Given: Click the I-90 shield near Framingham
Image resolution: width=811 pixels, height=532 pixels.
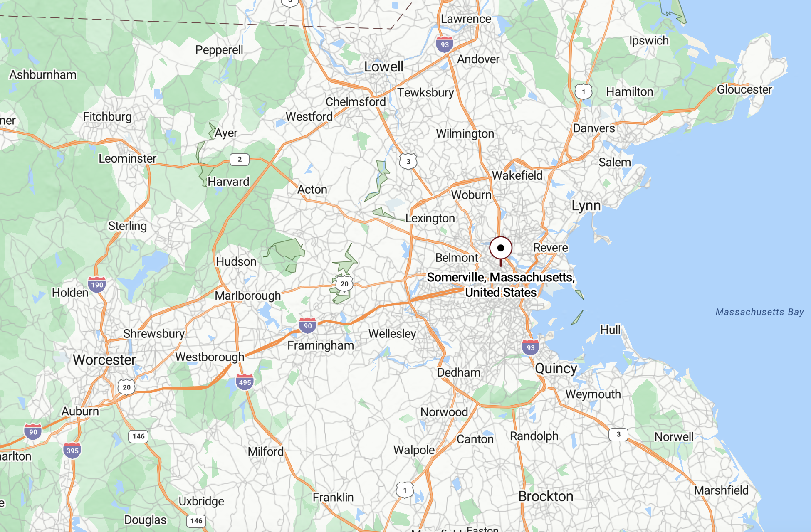Looking at the screenshot, I should [x=308, y=326].
